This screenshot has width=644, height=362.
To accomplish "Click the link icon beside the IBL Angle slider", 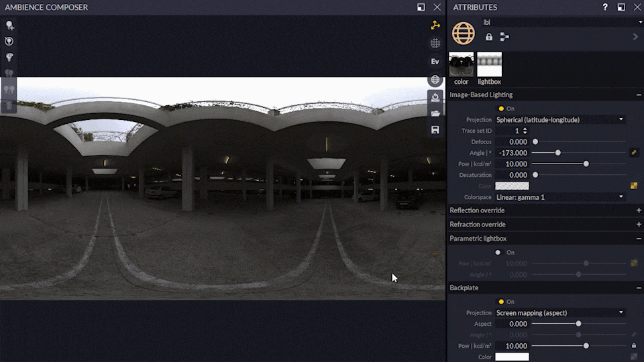I will tap(634, 153).
